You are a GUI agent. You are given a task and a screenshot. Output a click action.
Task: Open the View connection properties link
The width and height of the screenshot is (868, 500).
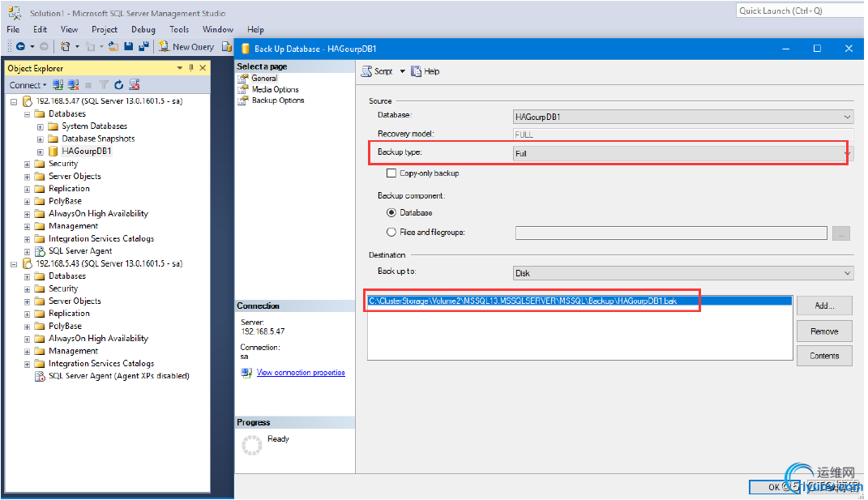(301, 373)
